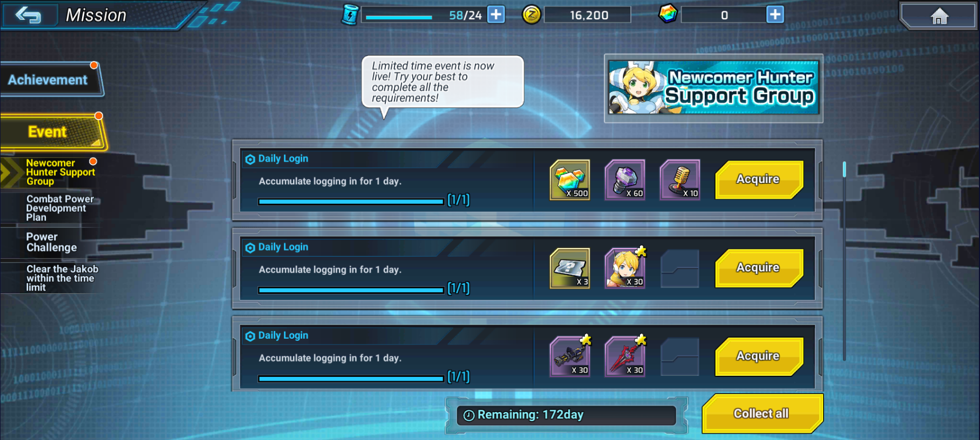Tap the gold Zenny coin icon
The image size is (980, 440).
(x=532, y=15)
